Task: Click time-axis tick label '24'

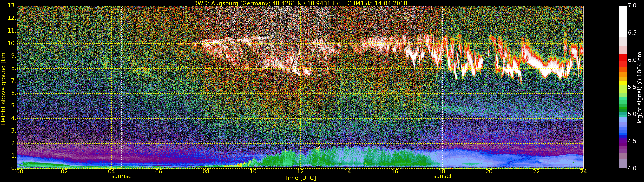Action: tap(583, 171)
